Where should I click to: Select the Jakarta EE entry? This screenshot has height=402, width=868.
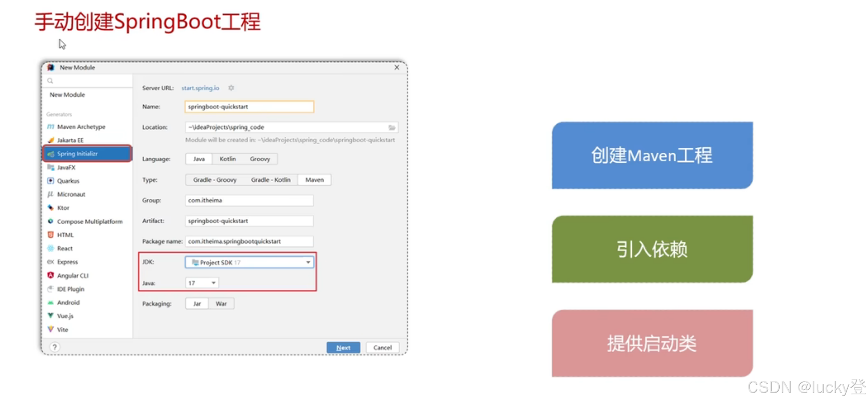70,140
